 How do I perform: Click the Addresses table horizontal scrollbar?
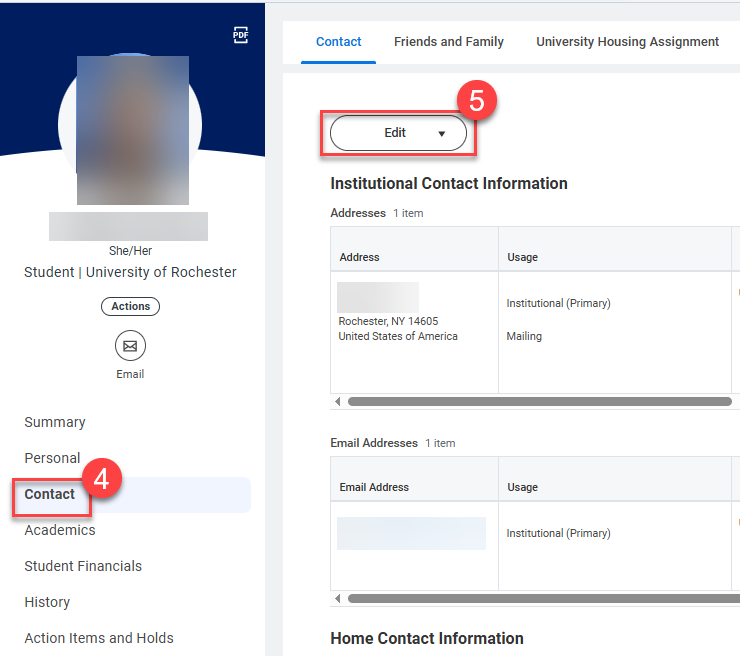click(540, 402)
